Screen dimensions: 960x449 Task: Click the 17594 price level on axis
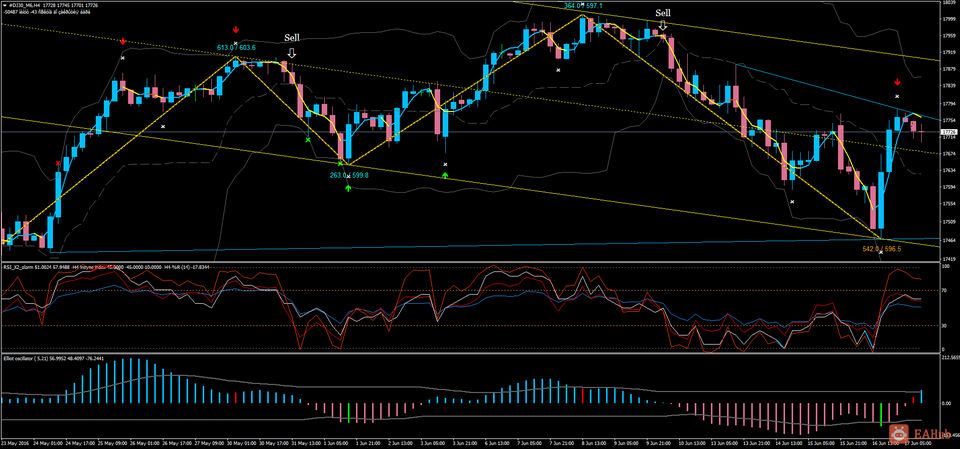point(950,187)
